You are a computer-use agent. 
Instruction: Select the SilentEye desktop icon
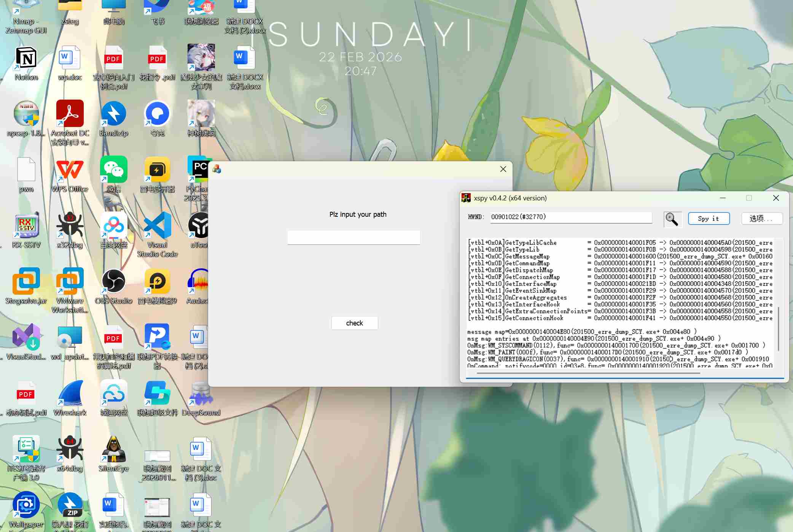pyautogui.click(x=113, y=449)
